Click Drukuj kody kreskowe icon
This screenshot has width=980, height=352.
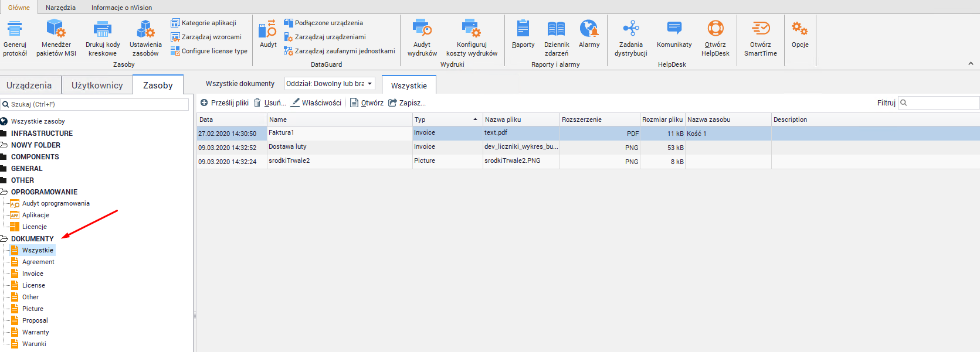(103, 29)
